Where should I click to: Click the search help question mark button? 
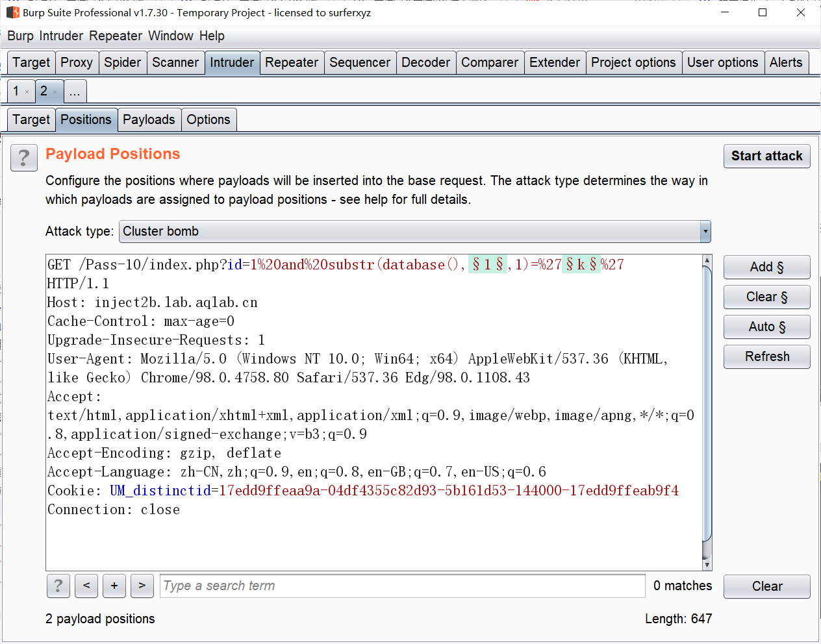tap(58, 586)
